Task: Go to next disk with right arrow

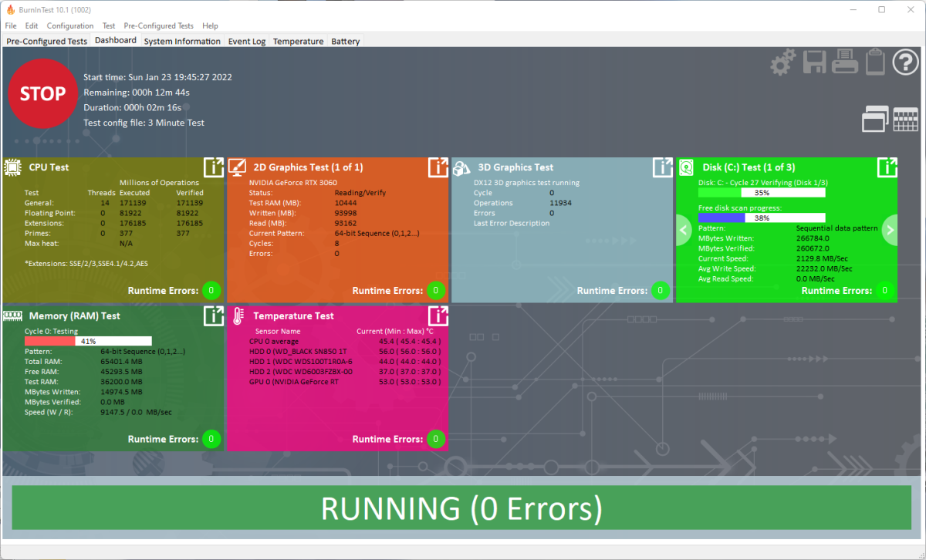Action: (x=890, y=229)
